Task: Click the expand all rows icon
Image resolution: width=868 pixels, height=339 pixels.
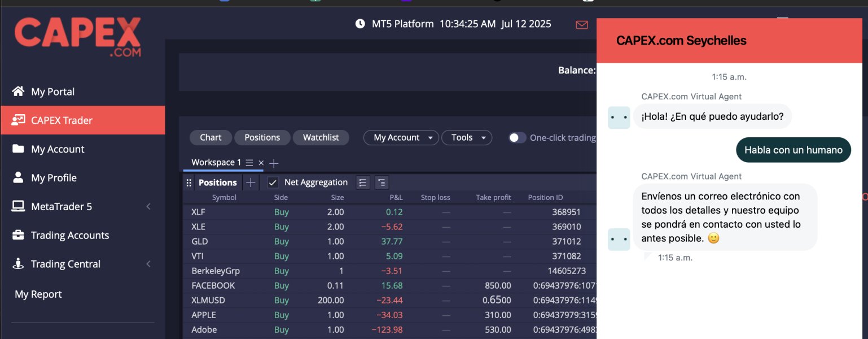Action: pyautogui.click(x=363, y=182)
